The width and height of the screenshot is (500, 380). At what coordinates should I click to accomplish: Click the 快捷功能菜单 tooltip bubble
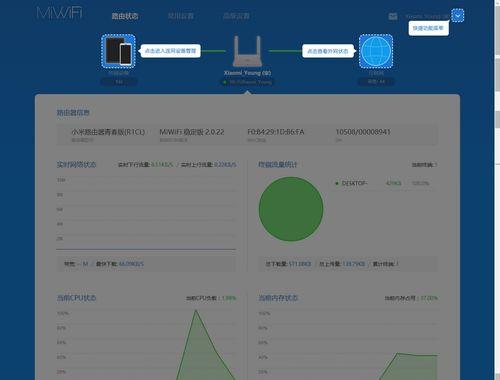(428, 28)
